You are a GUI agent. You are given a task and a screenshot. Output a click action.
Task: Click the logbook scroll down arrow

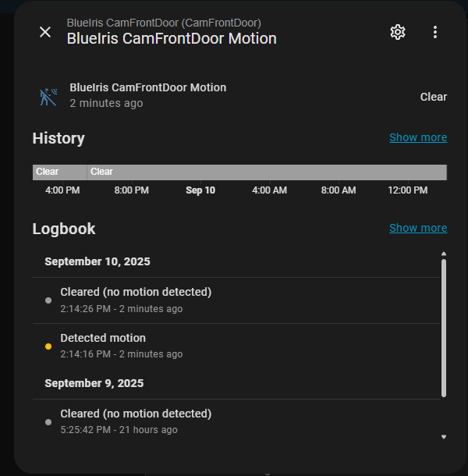[444, 437]
